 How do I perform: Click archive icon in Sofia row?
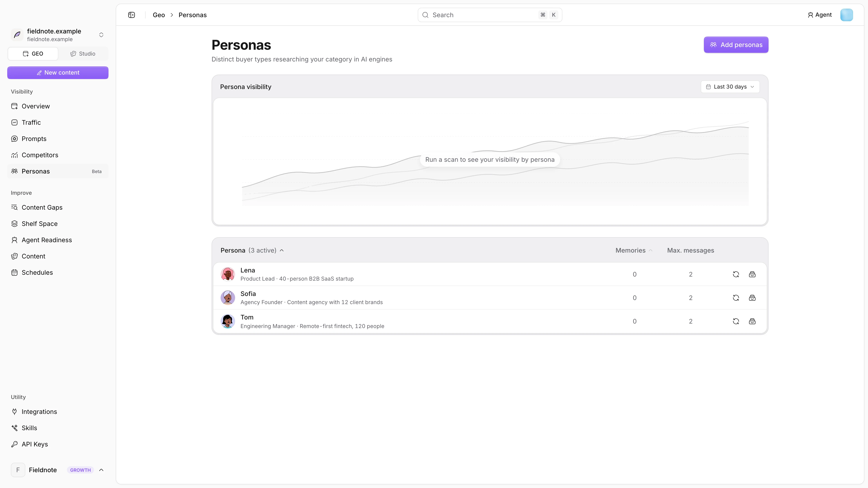(752, 298)
